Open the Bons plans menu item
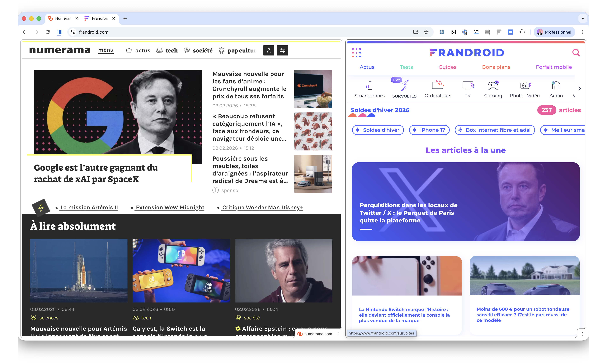This screenshot has width=607, height=364. tap(496, 67)
